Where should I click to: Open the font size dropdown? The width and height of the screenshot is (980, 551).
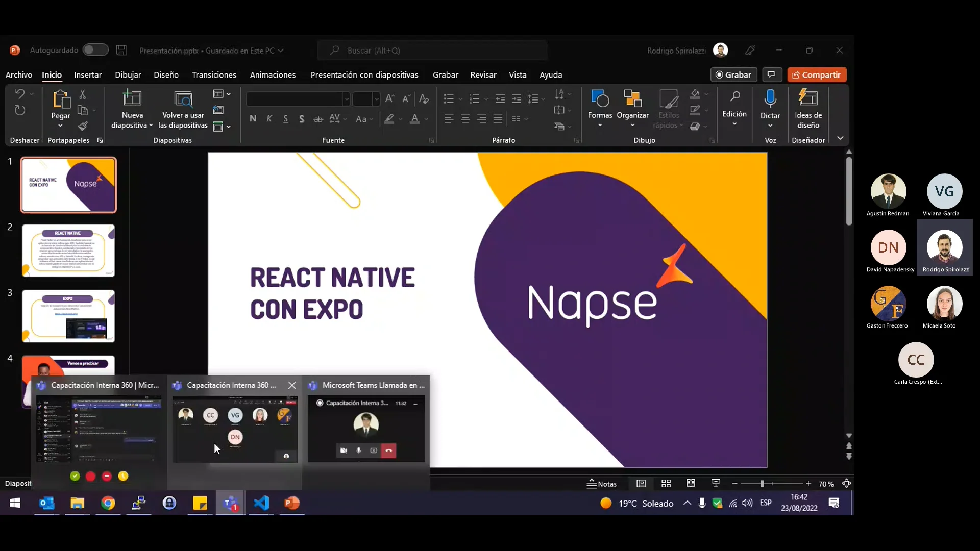click(x=376, y=99)
